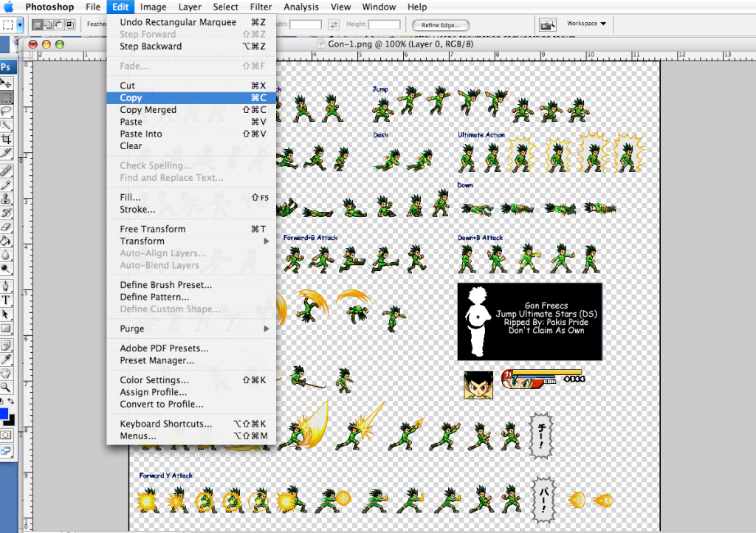Open the tool preset picker dropdown arrow
The image size is (756, 533).
20,24
